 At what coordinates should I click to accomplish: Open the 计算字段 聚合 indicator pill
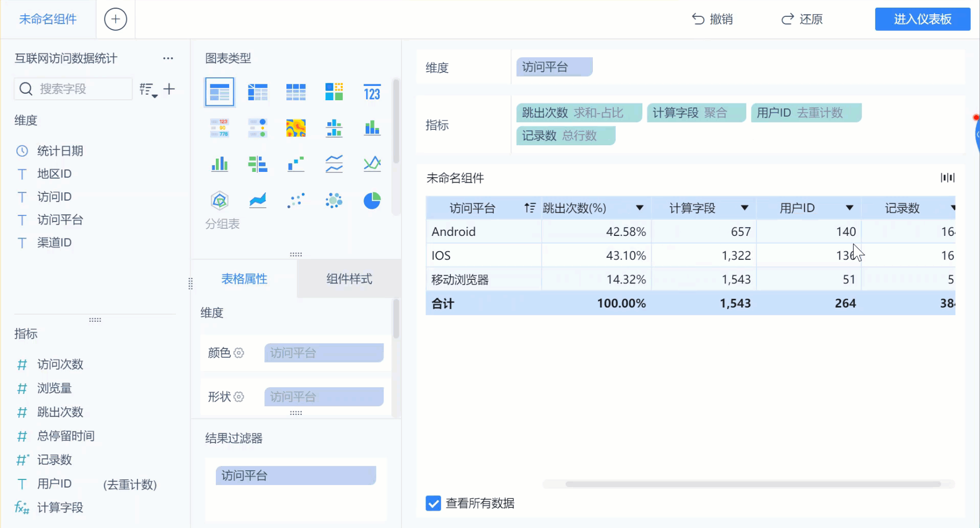coord(696,113)
